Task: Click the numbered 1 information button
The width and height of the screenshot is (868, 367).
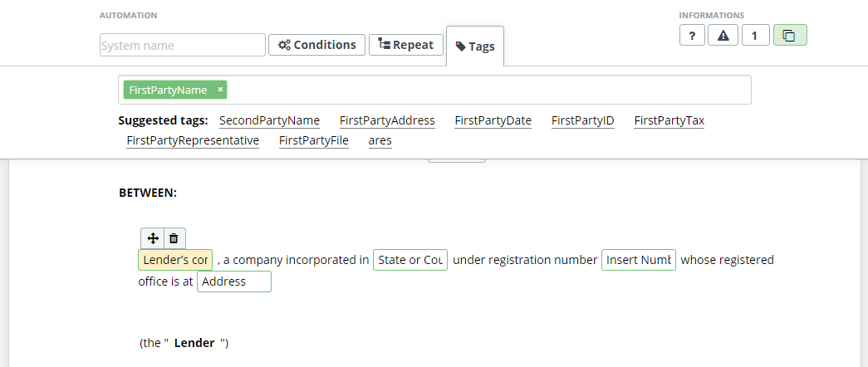Action: click(x=756, y=36)
